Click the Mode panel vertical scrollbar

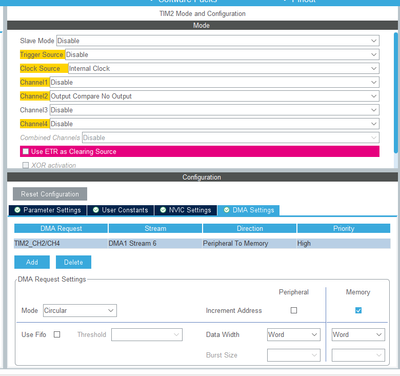coord(396,93)
